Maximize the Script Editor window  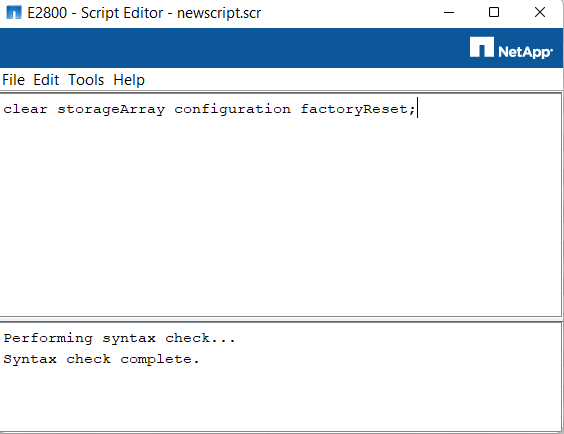pos(494,13)
